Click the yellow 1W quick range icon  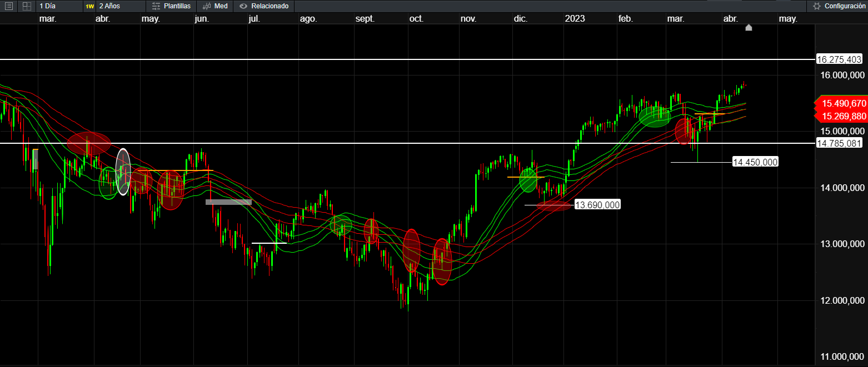(89, 6)
